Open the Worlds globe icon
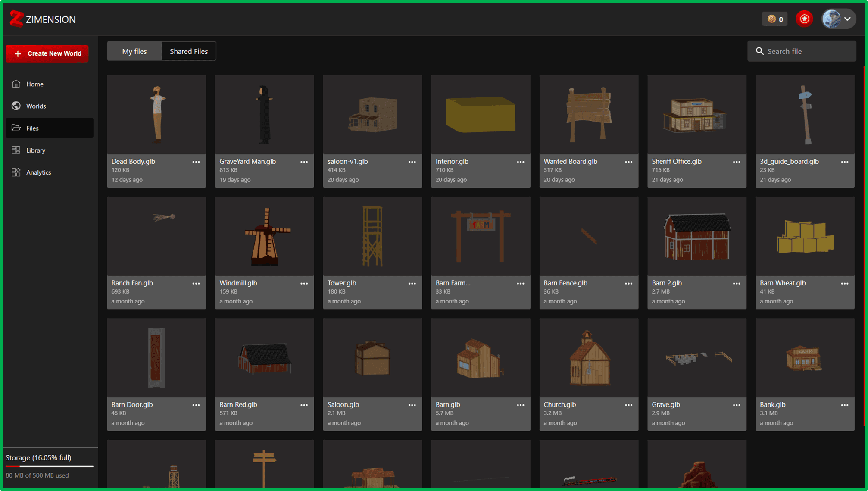Viewport: 868px width, 491px height. (16, 106)
